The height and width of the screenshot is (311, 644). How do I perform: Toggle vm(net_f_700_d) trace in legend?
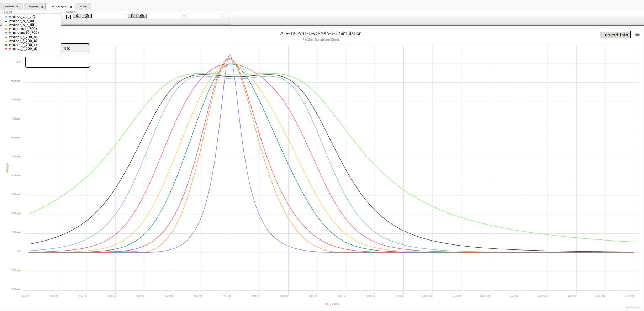pos(21,49)
